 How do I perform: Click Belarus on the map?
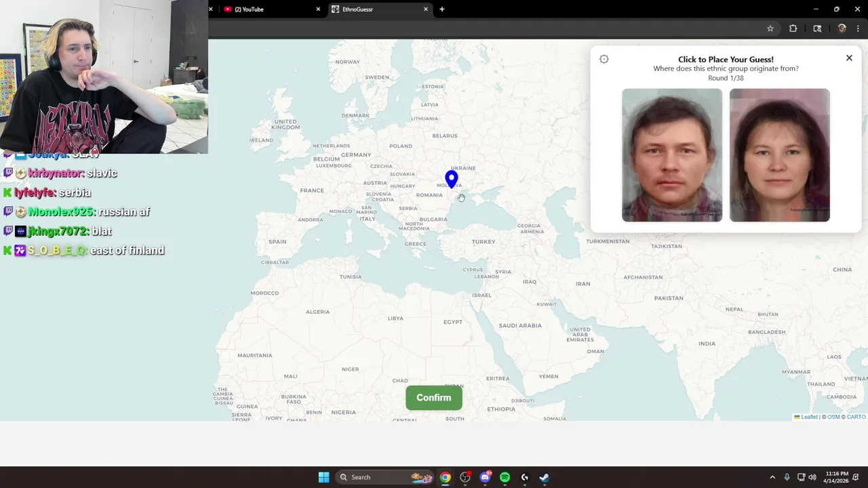(x=446, y=136)
